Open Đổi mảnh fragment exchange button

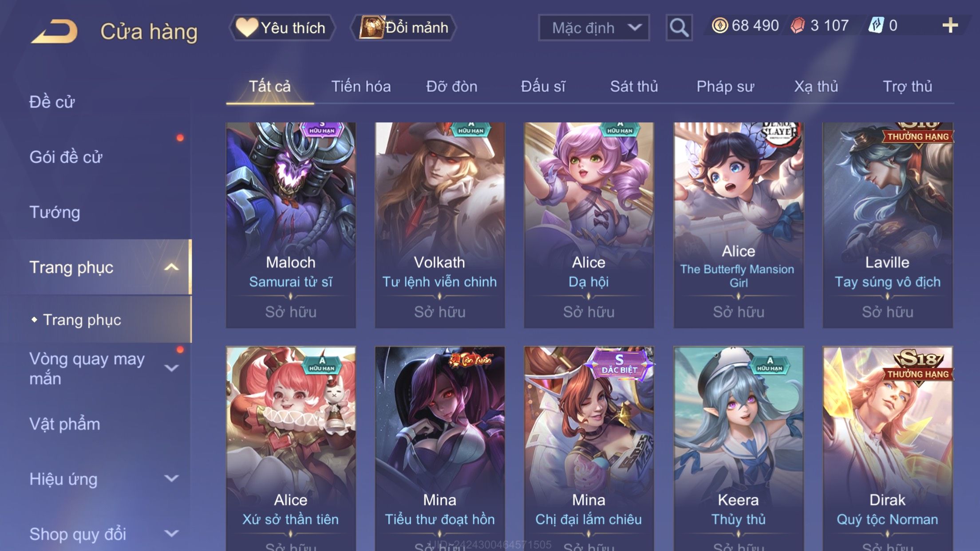(403, 28)
